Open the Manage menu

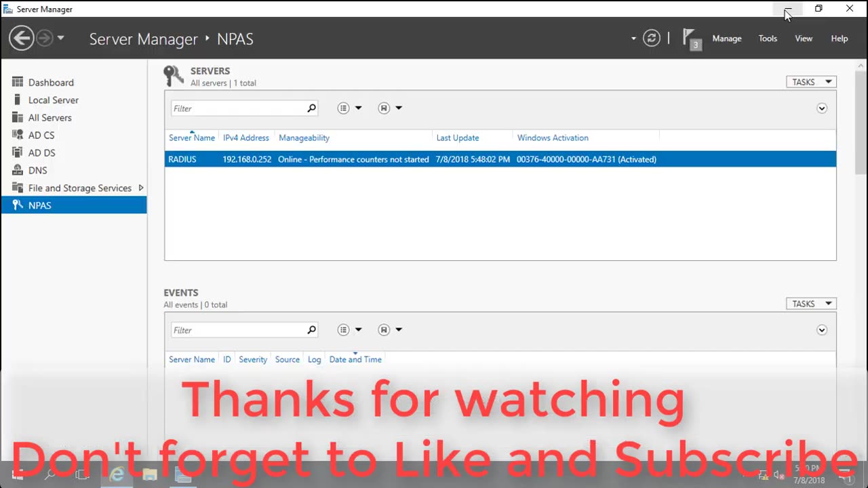click(x=727, y=39)
